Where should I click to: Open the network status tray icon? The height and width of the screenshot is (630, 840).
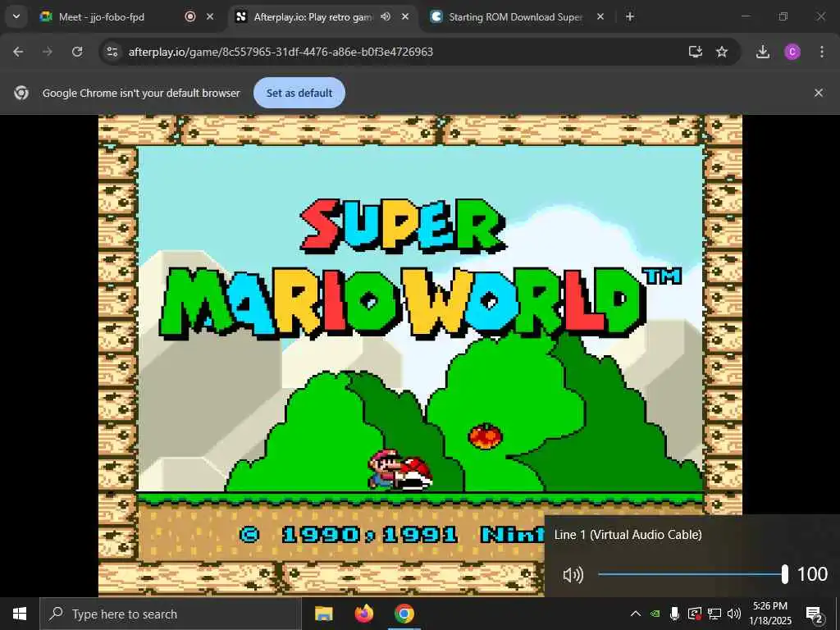pyautogui.click(x=714, y=614)
